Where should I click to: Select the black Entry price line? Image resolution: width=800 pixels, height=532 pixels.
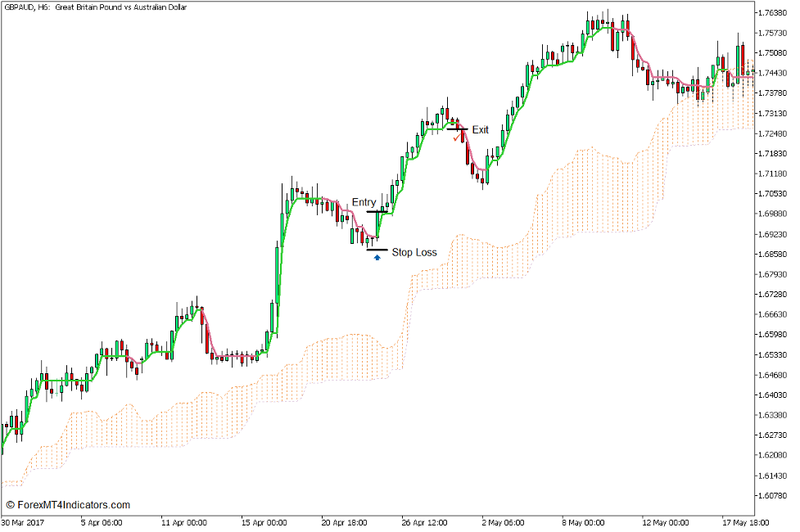[x=377, y=211]
